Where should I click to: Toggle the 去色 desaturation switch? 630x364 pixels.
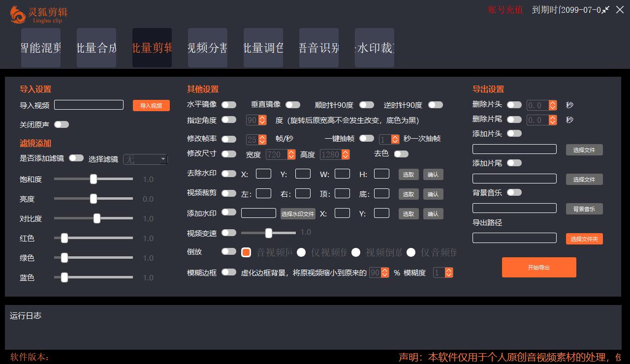pos(401,154)
